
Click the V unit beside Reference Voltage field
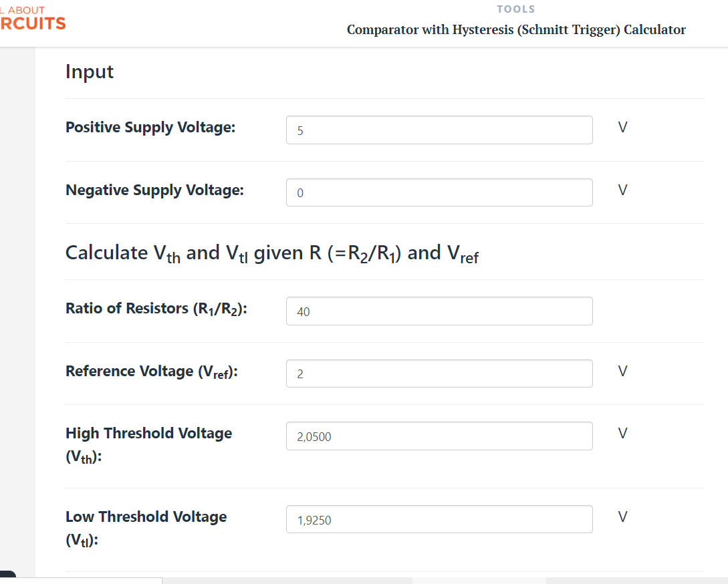pyautogui.click(x=622, y=371)
